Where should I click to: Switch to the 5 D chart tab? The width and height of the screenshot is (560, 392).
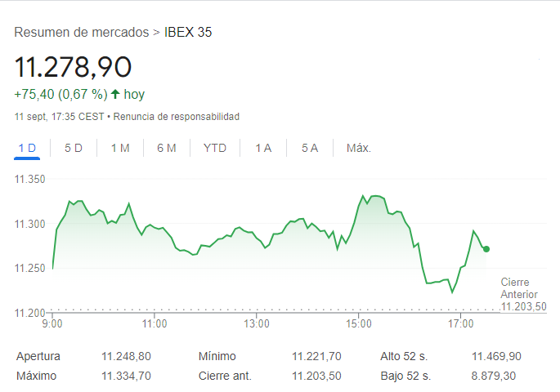[x=74, y=148]
